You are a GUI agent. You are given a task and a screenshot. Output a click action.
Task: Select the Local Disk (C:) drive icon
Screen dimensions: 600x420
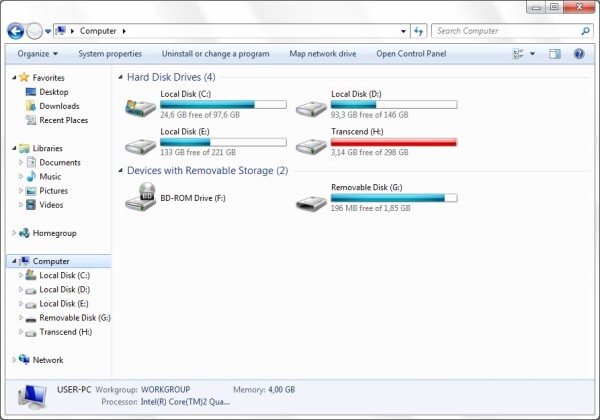pos(140,107)
